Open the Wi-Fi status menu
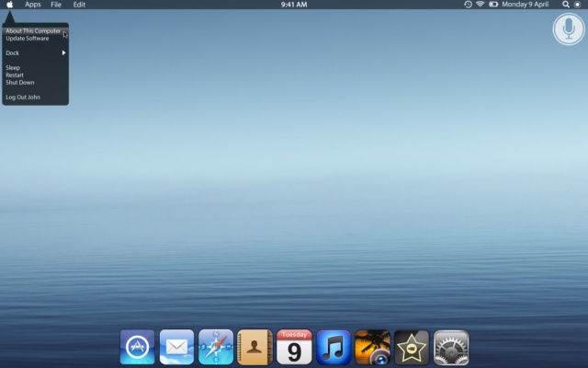This screenshot has width=588, height=368. click(480, 5)
